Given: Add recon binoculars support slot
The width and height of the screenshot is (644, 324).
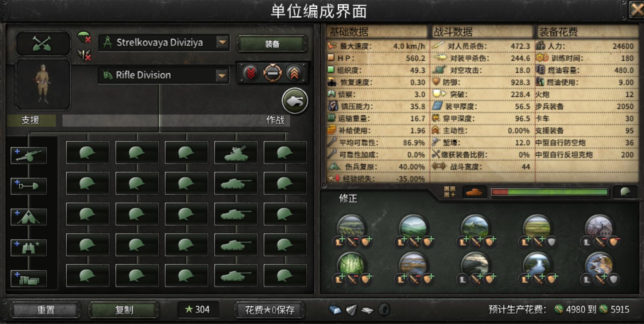Looking at the screenshot, I should click(29, 248).
